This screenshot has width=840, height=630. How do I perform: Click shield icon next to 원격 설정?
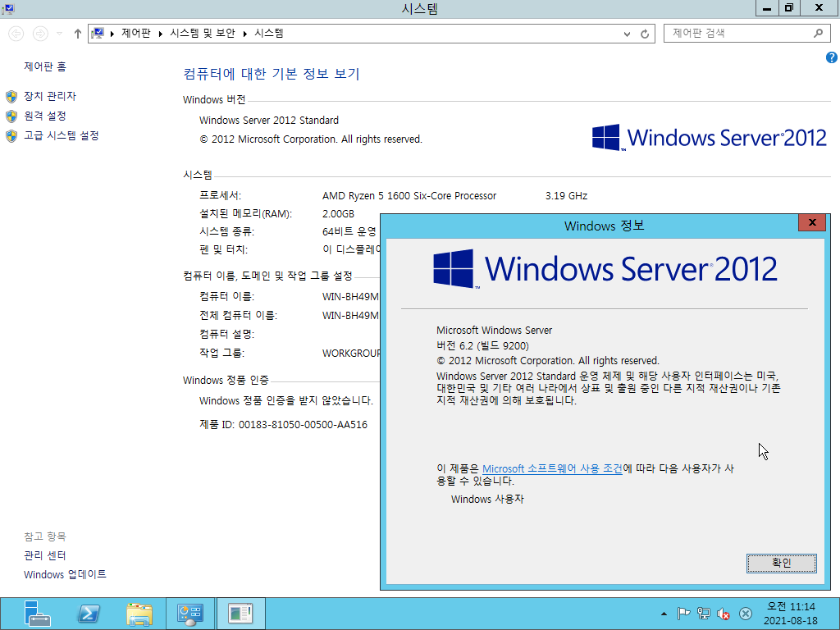tap(11, 116)
